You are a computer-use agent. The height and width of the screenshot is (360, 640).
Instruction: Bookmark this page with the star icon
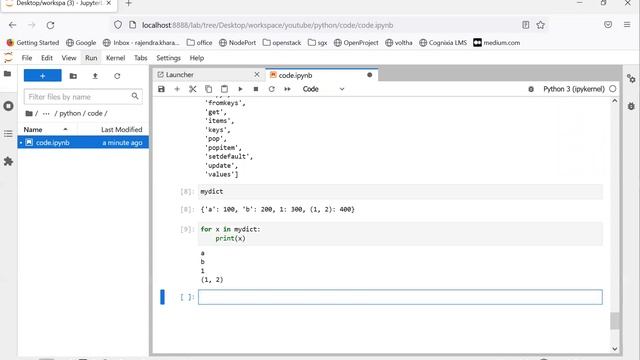pos(540,25)
